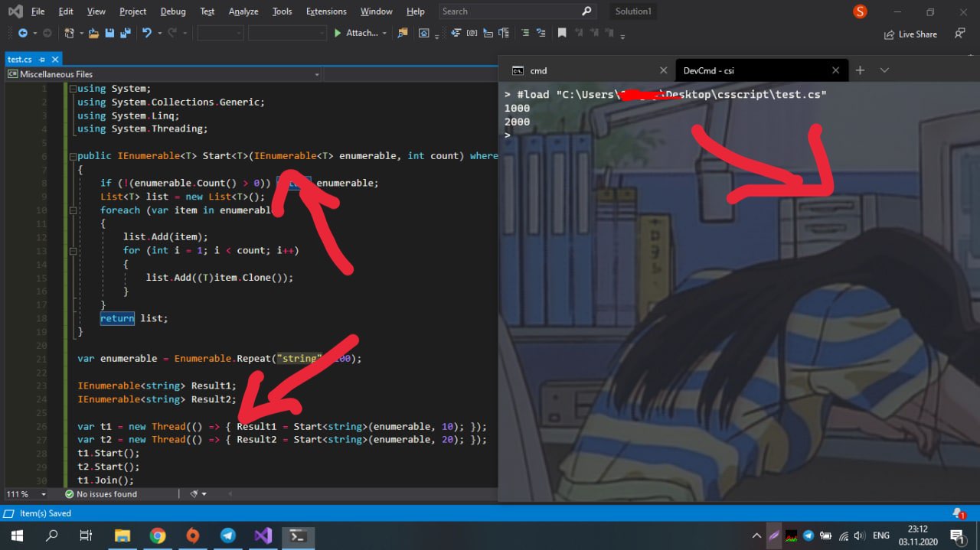Open the Tools menu
This screenshot has height=550, width=980.
283,11
